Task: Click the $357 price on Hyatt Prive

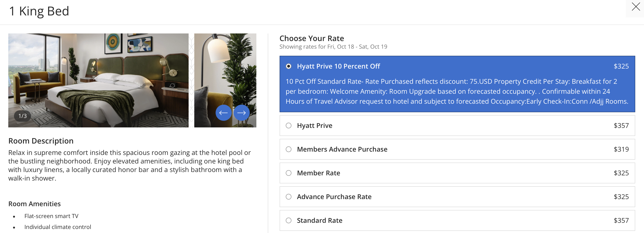Action: point(621,126)
